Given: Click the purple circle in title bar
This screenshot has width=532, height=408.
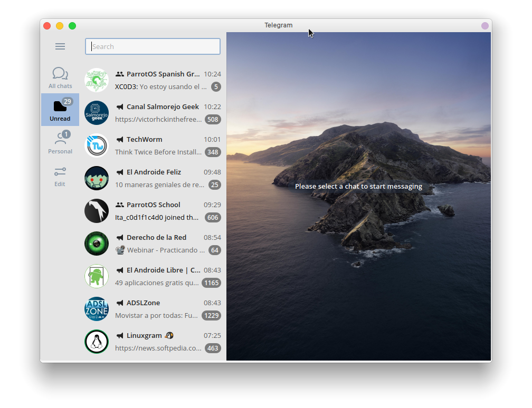Looking at the screenshot, I should 485,26.
